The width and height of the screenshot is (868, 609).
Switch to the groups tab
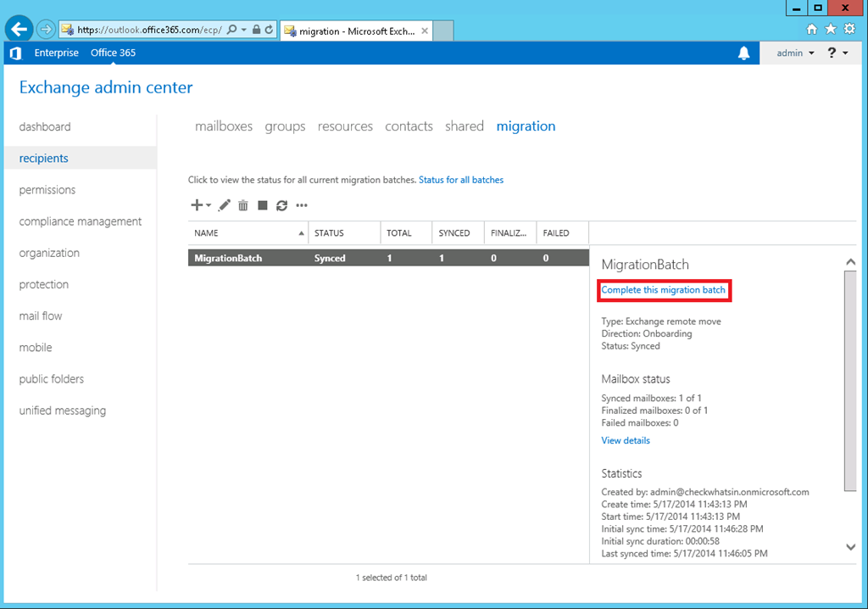point(285,126)
